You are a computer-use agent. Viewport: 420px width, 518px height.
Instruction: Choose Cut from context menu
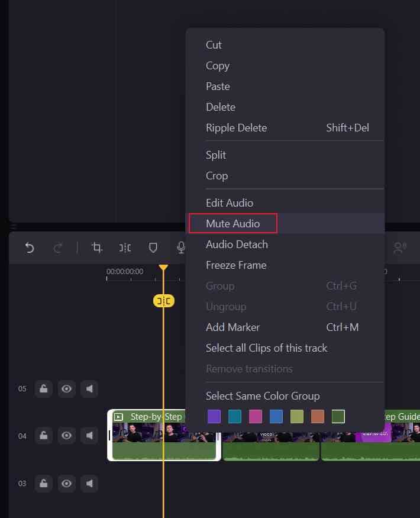285,45
